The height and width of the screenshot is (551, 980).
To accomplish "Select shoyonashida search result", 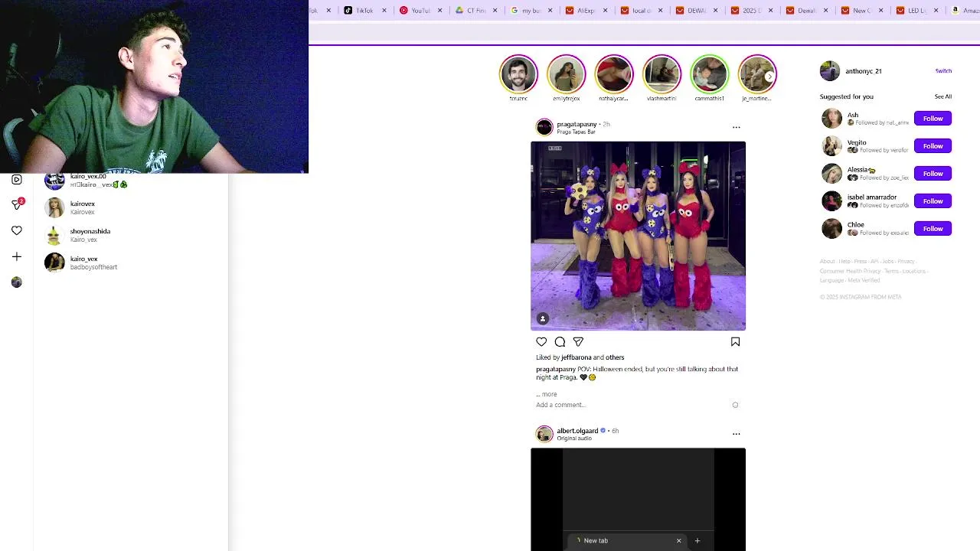I will coord(130,235).
